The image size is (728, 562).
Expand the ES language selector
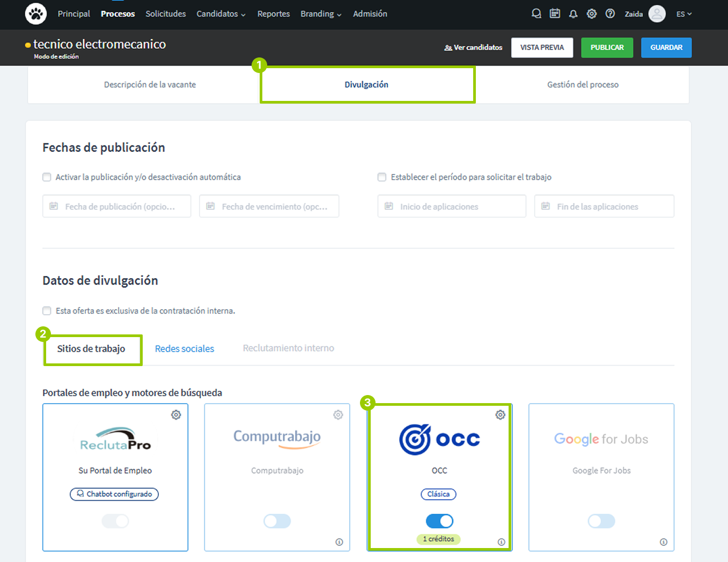tap(684, 13)
